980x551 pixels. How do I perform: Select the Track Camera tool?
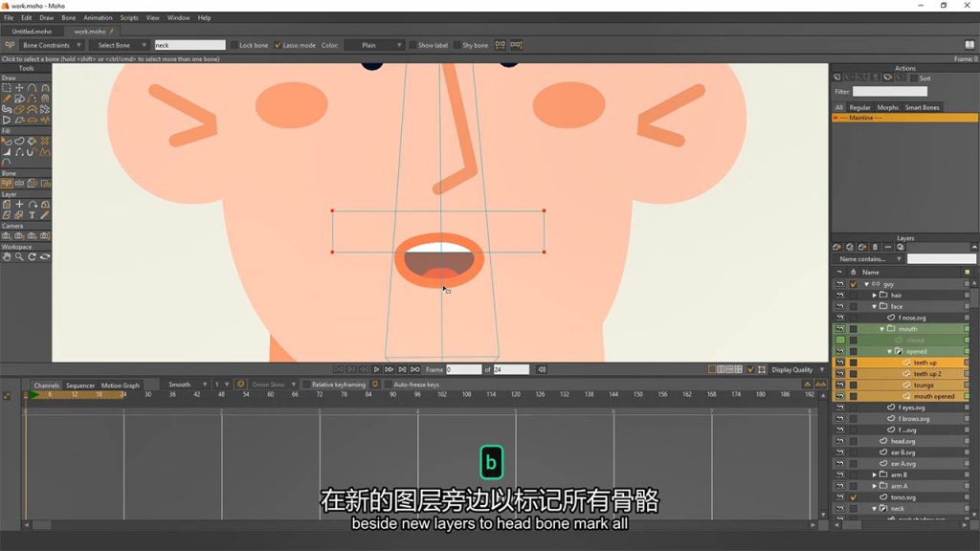click(7, 236)
